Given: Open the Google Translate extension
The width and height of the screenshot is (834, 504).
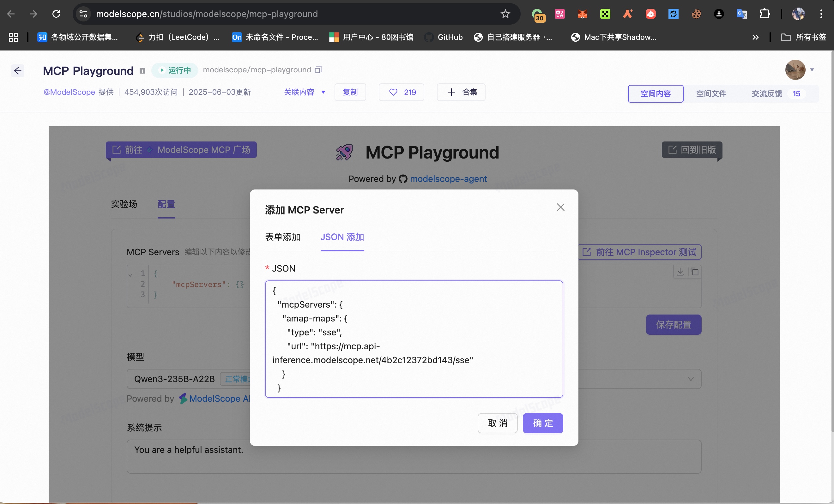Looking at the screenshot, I should [x=742, y=14].
